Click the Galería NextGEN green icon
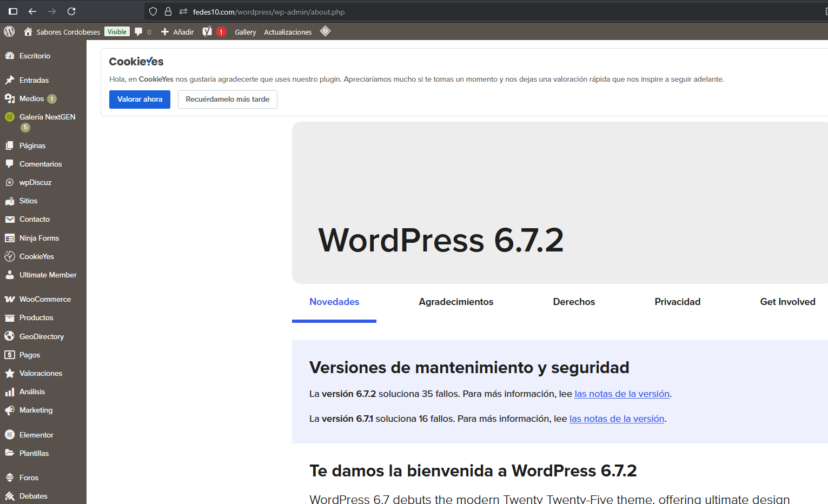 coord(10,117)
